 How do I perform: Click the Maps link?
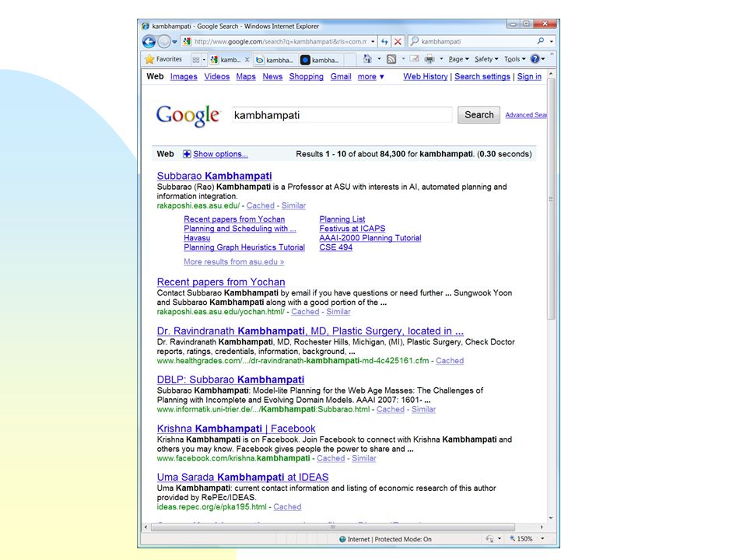click(x=246, y=77)
